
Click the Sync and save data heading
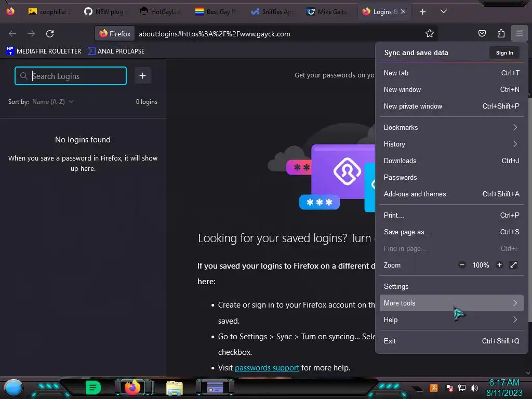click(416, 52)
